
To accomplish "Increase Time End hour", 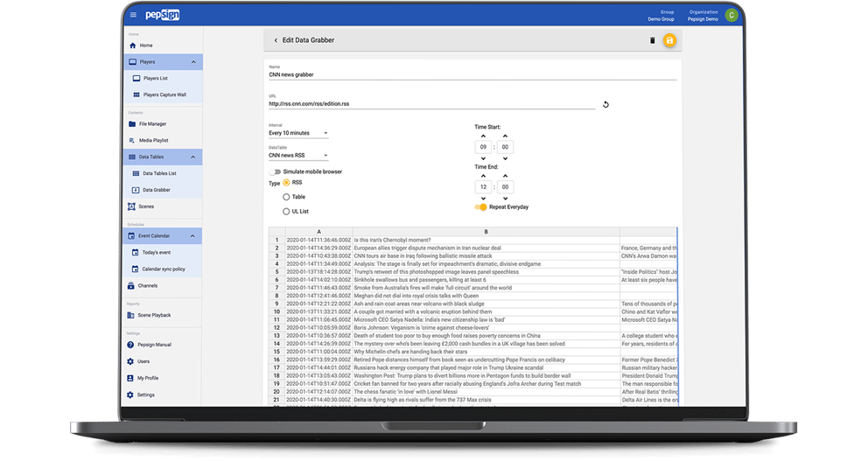I will pyautogui.click(x=483, y=176).
